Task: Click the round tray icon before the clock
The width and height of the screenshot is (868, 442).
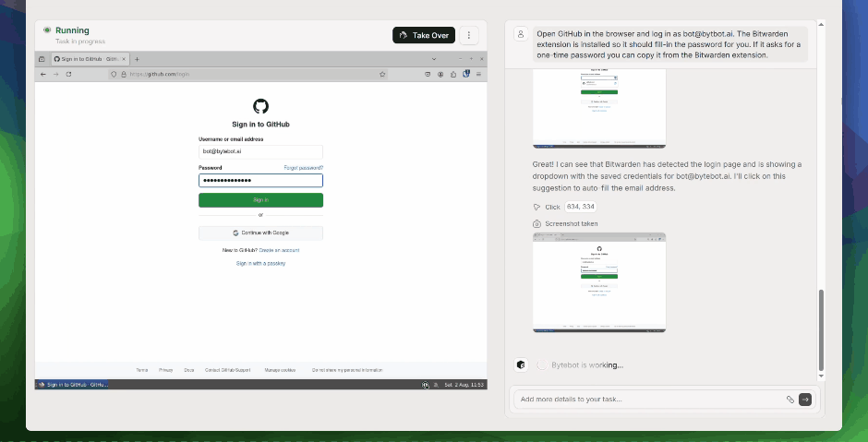Action: 425,385
